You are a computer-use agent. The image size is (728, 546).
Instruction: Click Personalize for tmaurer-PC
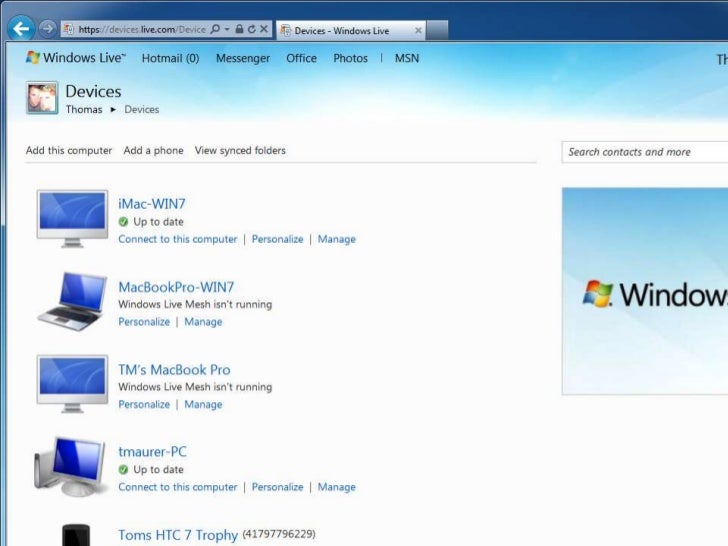tap(278, 487)
